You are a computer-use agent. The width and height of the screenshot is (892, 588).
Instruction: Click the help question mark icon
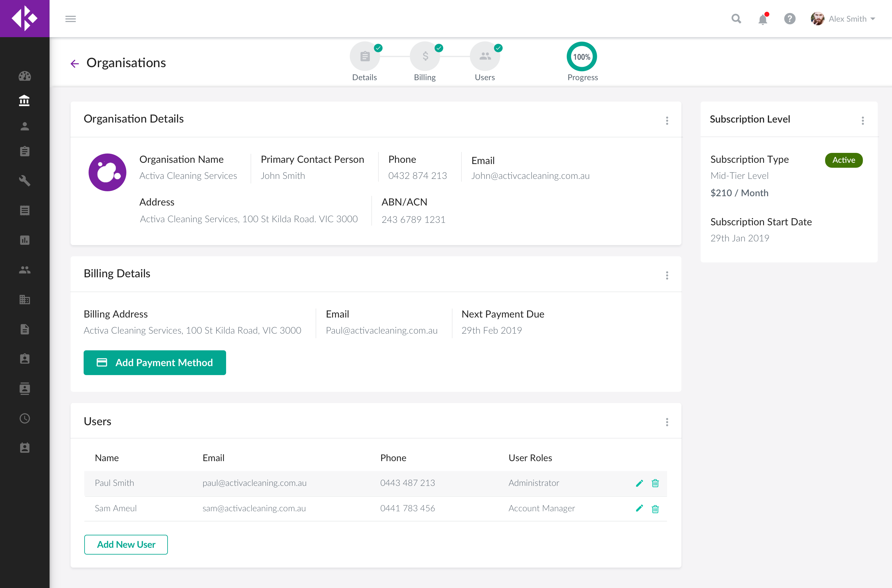click(x=789, y=19)
